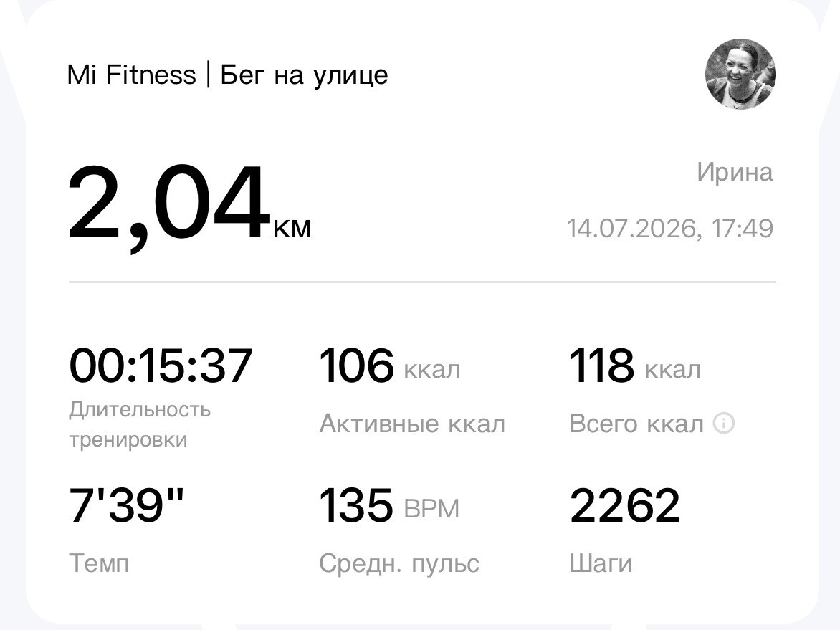Click the info icon next to Всего ккал
The image size is (840, 630).
pos(724,423)
